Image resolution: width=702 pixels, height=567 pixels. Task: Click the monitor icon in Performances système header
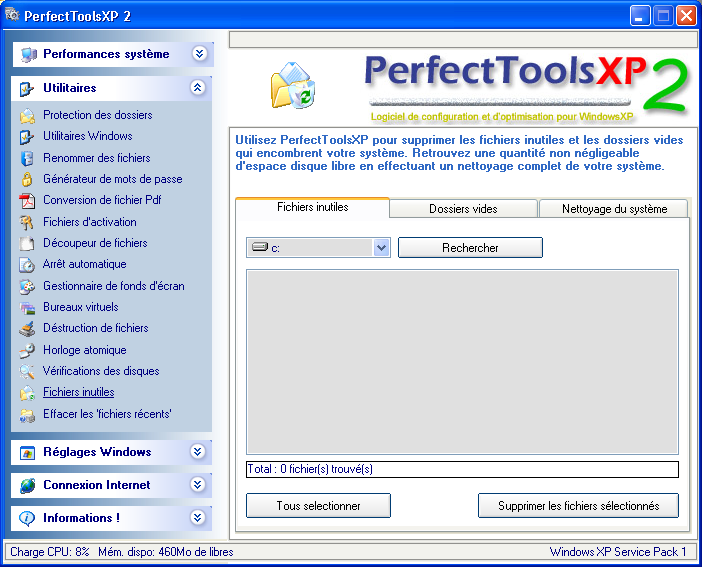28,55
